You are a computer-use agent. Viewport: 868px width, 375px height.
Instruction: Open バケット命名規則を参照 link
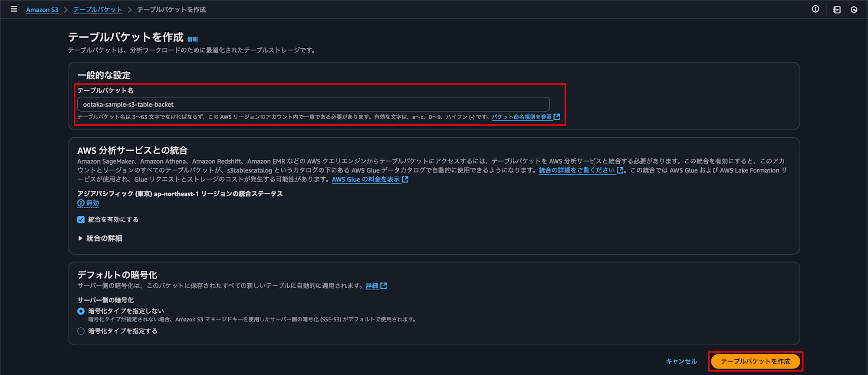click(526, 117)
